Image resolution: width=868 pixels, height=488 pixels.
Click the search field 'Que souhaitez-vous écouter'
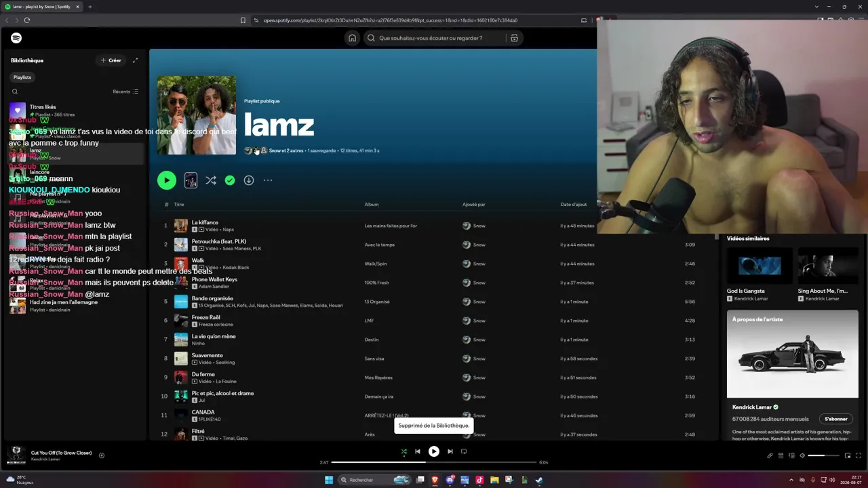[x=434, y=38]
